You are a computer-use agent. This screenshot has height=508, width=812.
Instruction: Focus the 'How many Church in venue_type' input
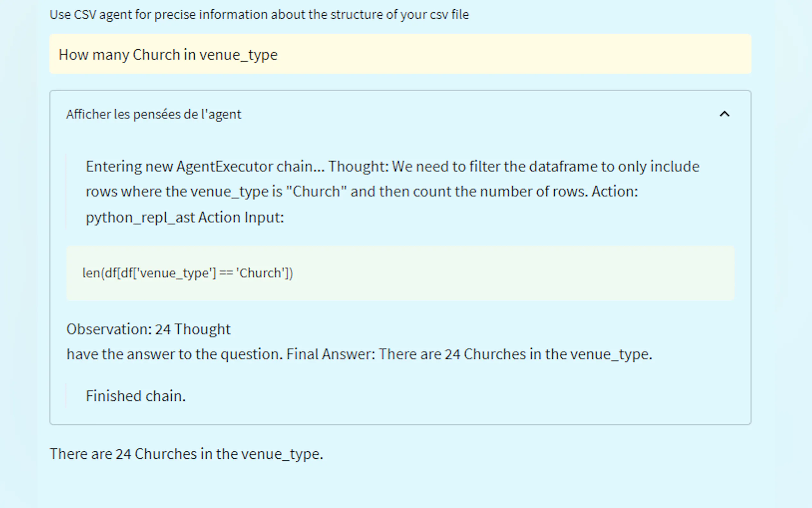click(168, 54)
